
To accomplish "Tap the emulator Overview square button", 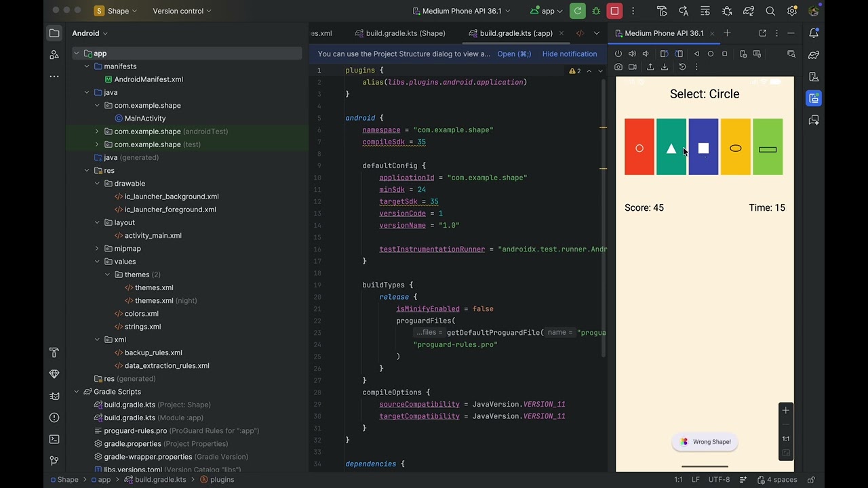I will (x=724, y=54).
